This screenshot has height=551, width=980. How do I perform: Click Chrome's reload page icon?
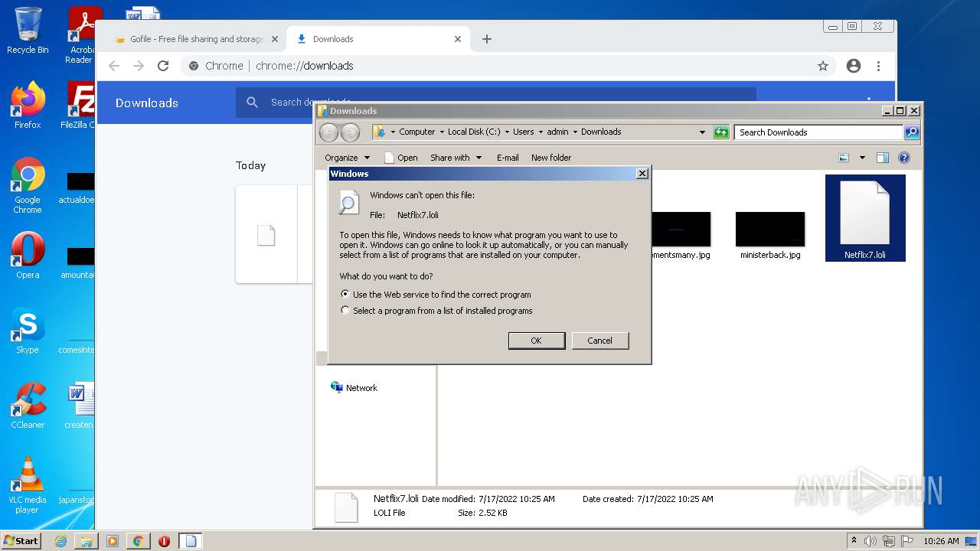click(x=163, y=66)
